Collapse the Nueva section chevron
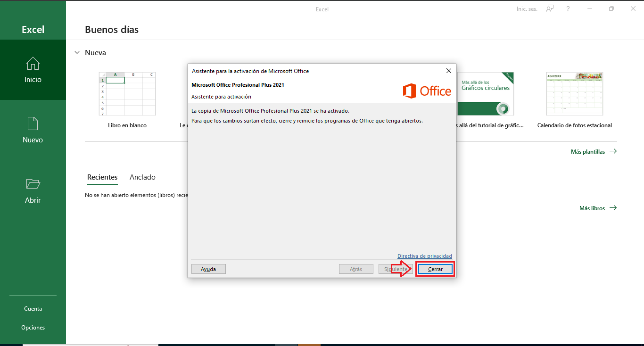The image size is (644, 346). pyautogui.click(x=77, y=53)
